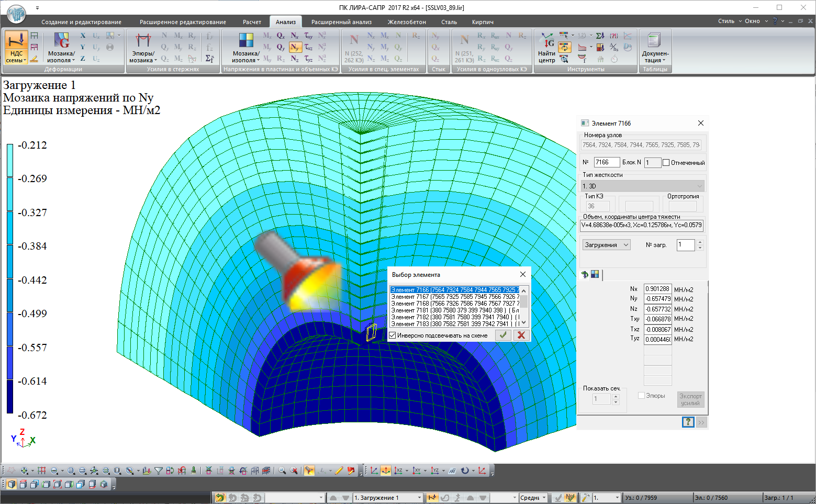816x504 pixels.
Task: Switch to the Расчет ribbon tab
Action: [252, 22]
